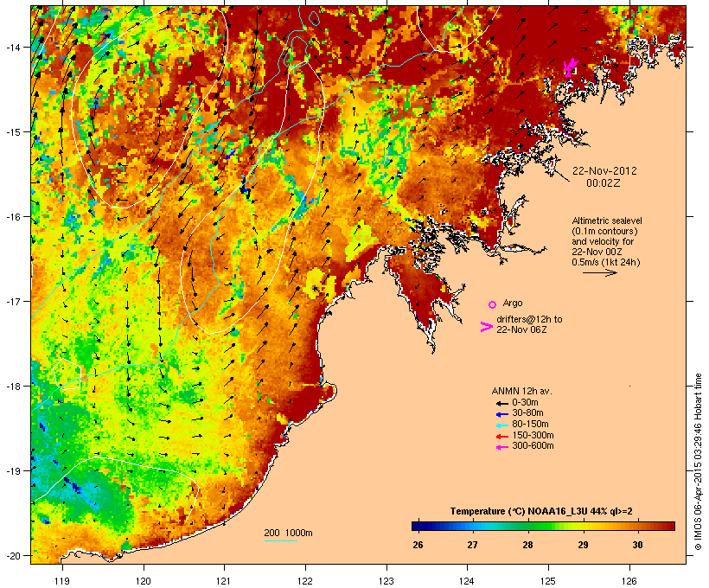This screenshot has width=709, height=588.
Task: Click the 0-30m depth label
Action: 525,403
